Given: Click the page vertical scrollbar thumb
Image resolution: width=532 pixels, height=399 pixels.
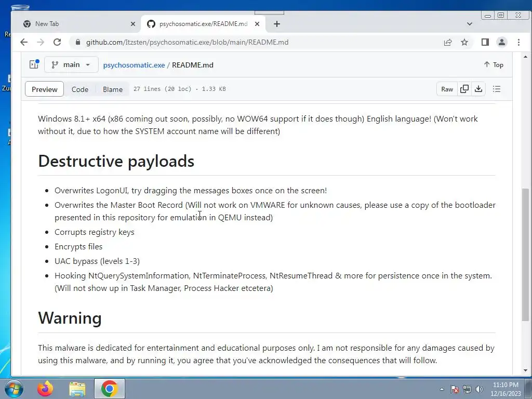Looking at the screenshot, I should [525, 255].
